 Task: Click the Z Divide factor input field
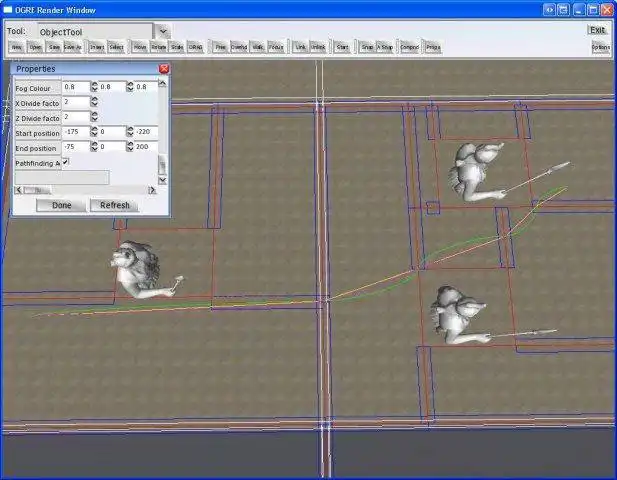click(x=76, y=117)
